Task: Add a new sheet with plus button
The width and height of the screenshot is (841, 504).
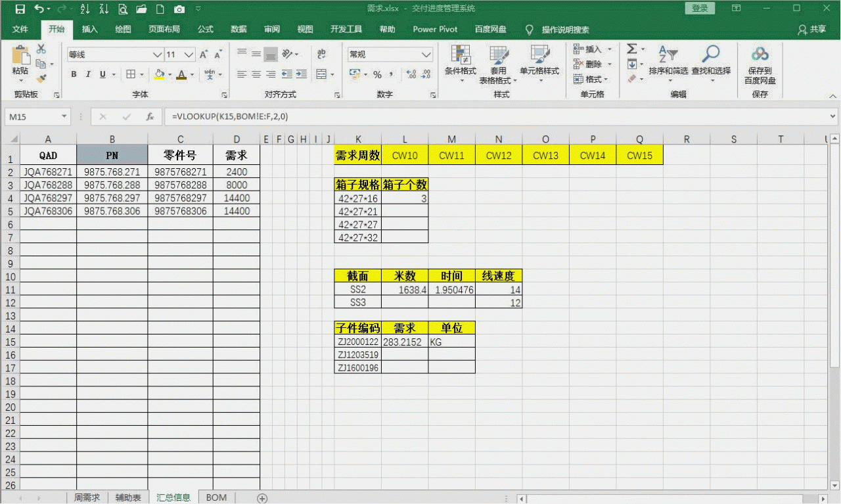Action: (x=262, y=498)
